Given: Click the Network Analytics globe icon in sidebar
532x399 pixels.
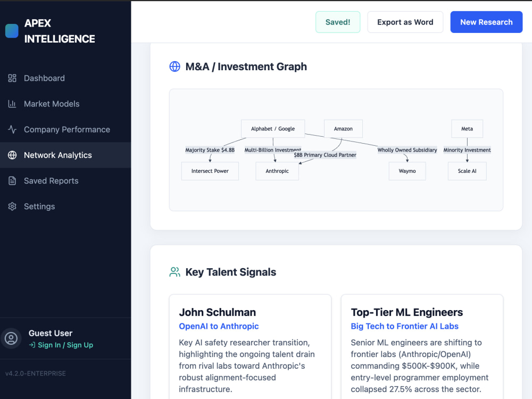Looking at the screenshot, I should point(12,155).
